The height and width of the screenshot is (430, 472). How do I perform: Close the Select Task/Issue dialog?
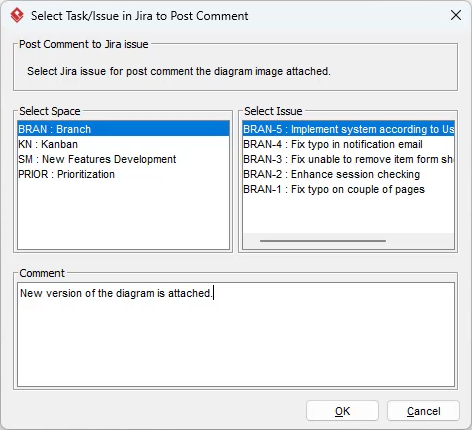pyautogui.click(x=456, y=15)
